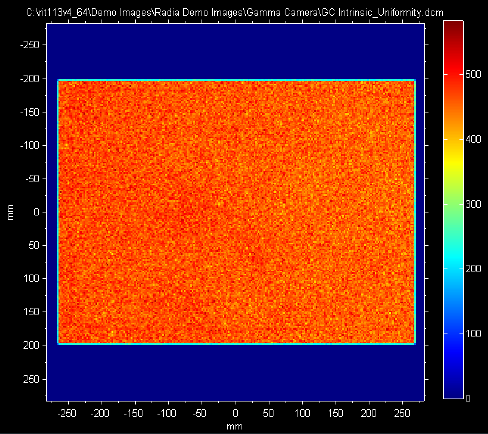Click the -150 tick label on vertical axis
Viewport: 488px width, 434px height.
pos(30,112)
